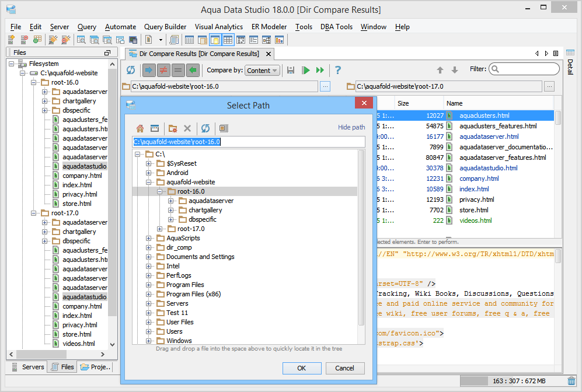This screenshot has width=582, height=392.
Task: Jump to next difference with down arrow
Action: click(x=455, y=70)
